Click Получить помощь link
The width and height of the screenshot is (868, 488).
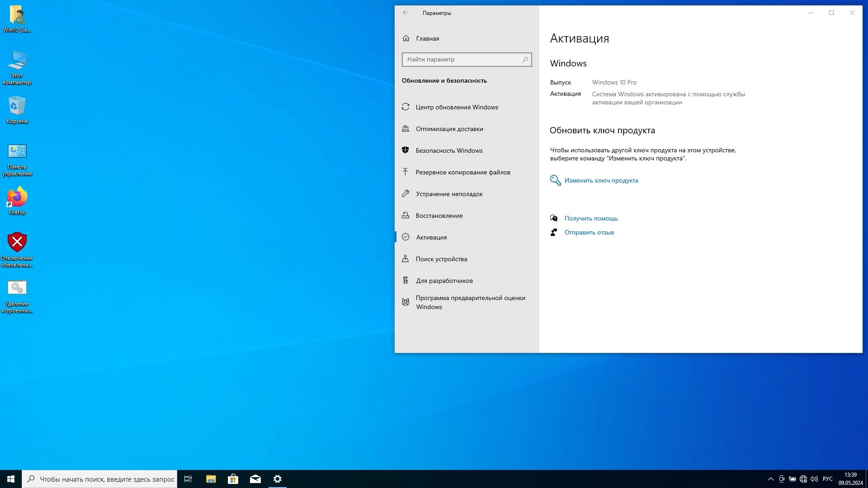click(590, 218)
